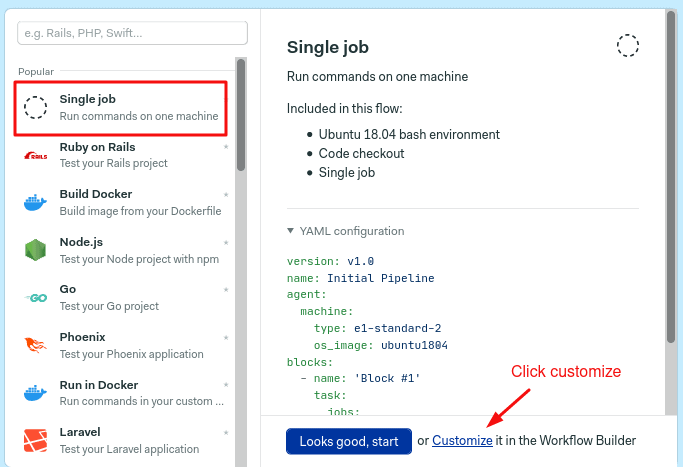Choose the Node.js hexagon icon
The image size is (683, 467).
click(x=35, y=250)
